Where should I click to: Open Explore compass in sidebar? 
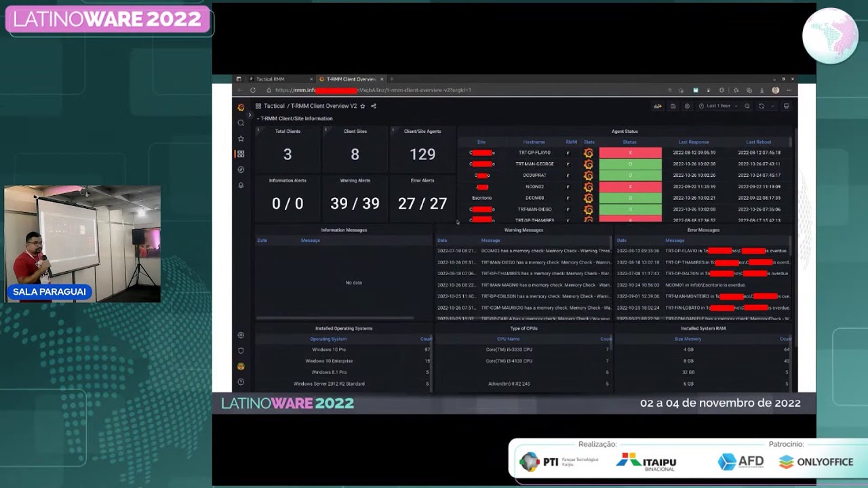point(241,169)
